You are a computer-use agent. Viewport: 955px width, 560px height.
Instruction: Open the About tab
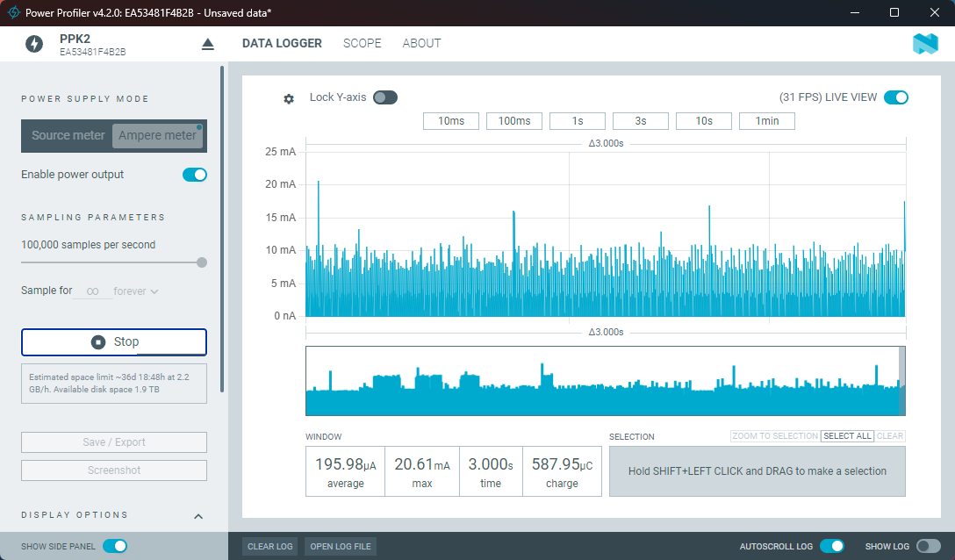coord(421,43)
